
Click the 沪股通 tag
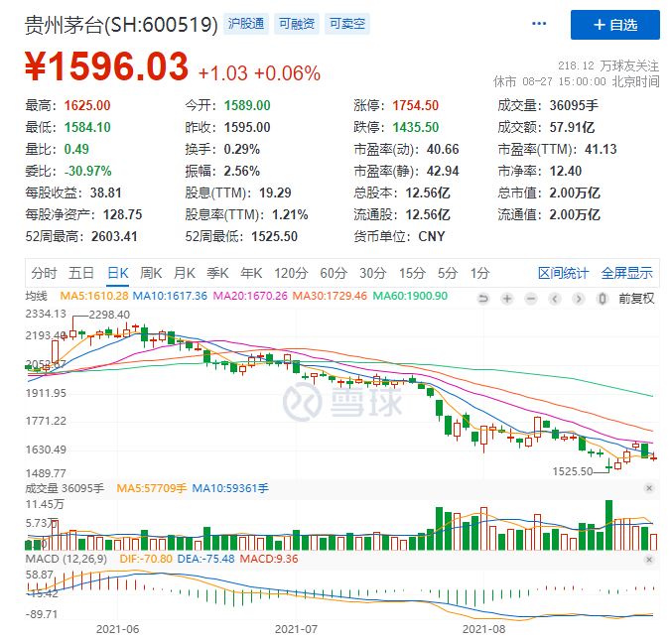tap(246, 24)
